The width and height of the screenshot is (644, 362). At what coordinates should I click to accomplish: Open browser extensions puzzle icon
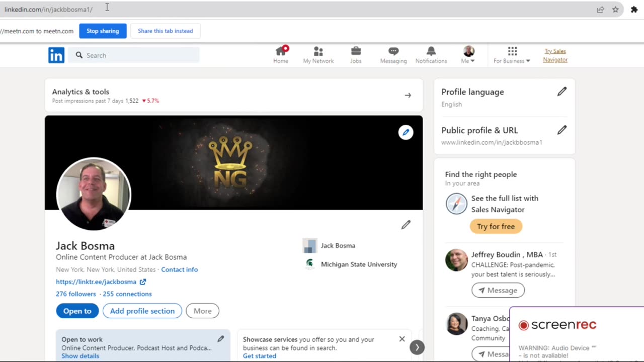(634, 10)
